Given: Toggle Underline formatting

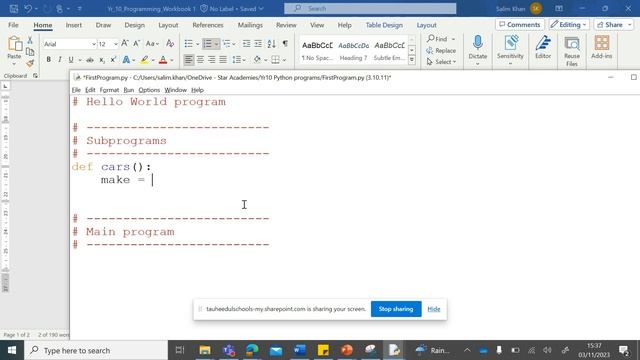Looking at the screenshot, I should point(71,60).
